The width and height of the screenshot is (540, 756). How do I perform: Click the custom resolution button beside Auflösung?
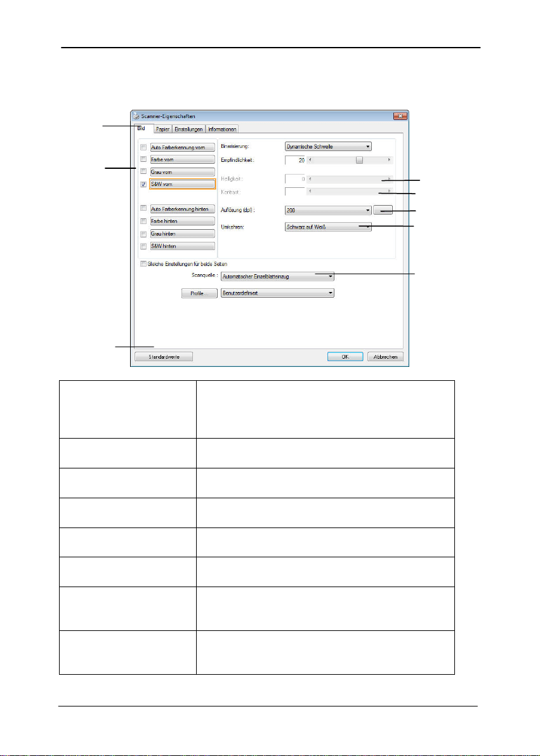pyautogui.click(x=383, y=210)
